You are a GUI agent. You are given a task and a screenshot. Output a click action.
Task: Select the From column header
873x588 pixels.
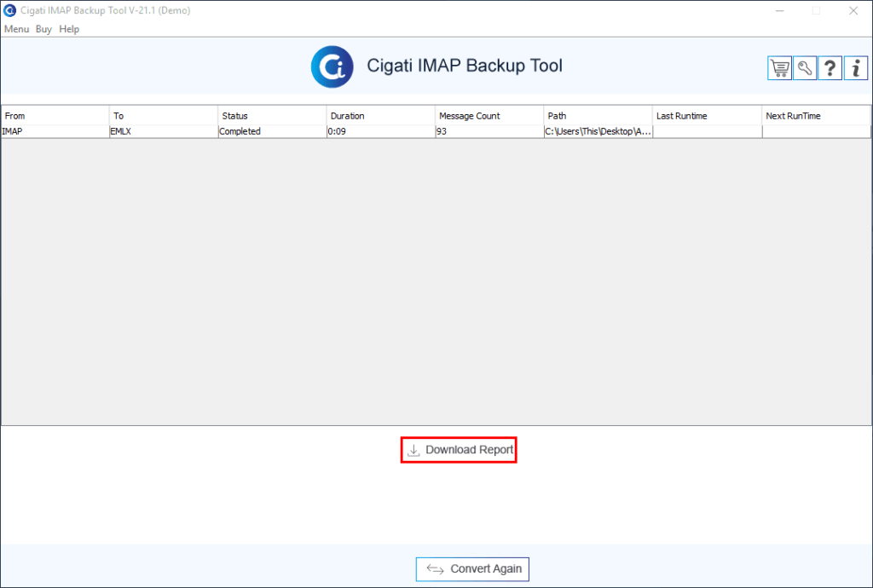pos(55,116)
